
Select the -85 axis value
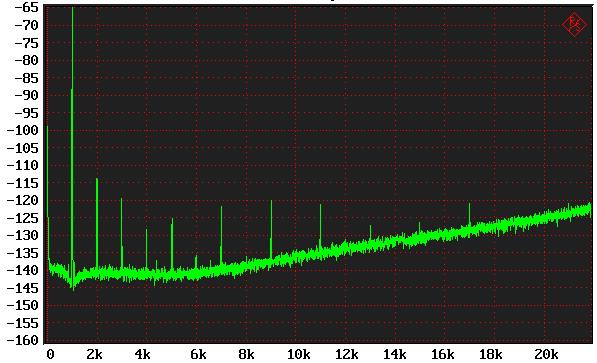[x=26, y=78]
